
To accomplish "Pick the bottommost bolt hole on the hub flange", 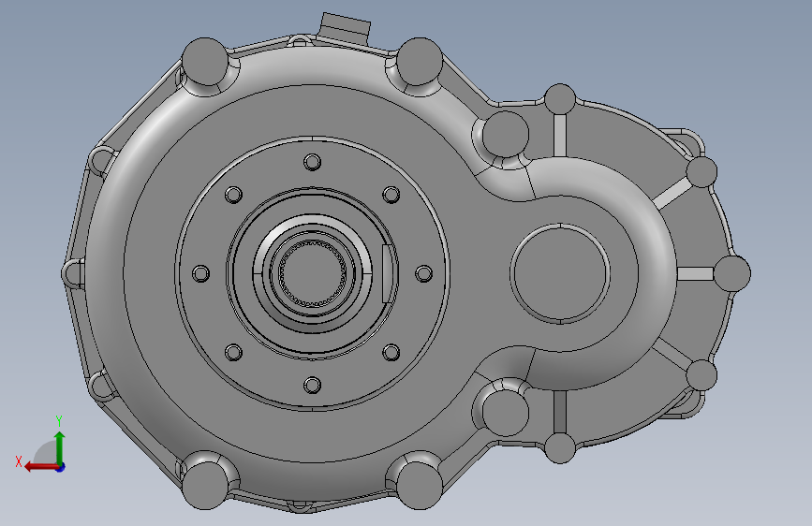I will 312,386.
